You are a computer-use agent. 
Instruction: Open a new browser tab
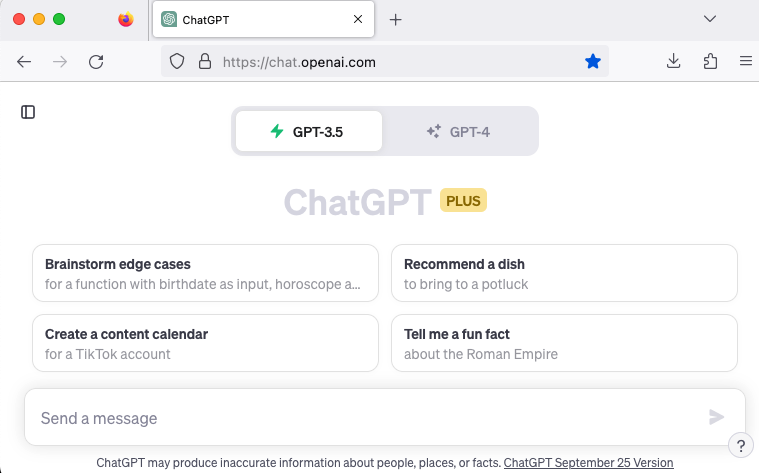coord(395,19)
